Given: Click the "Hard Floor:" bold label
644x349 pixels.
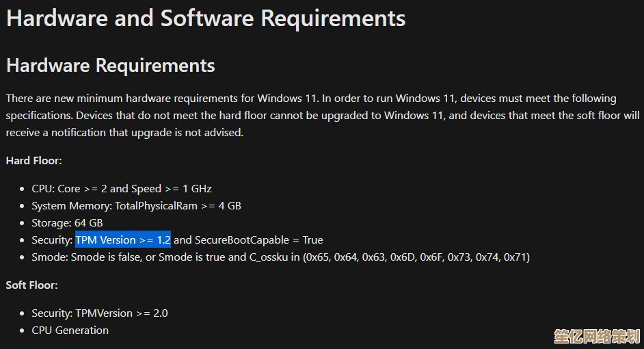Looking at the screenshot, I should click(33, 161).
